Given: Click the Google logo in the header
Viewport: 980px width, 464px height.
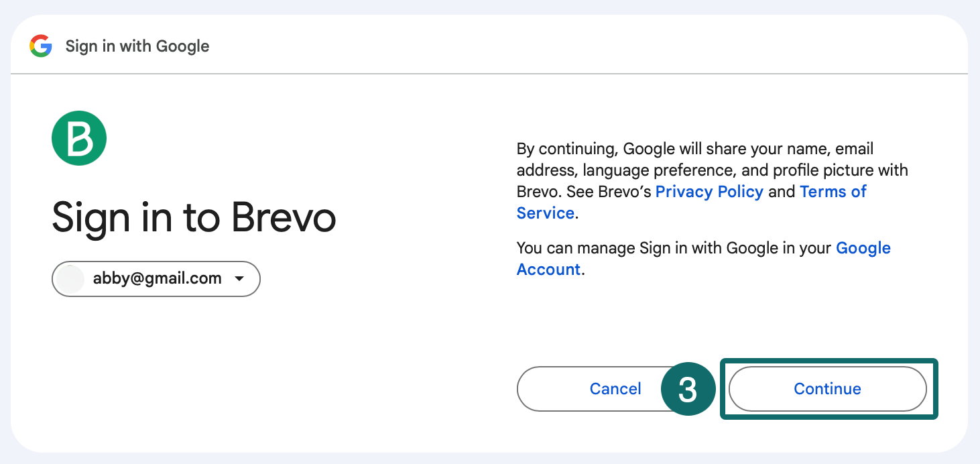Looking at the screenshot, I should pos(40,46).
